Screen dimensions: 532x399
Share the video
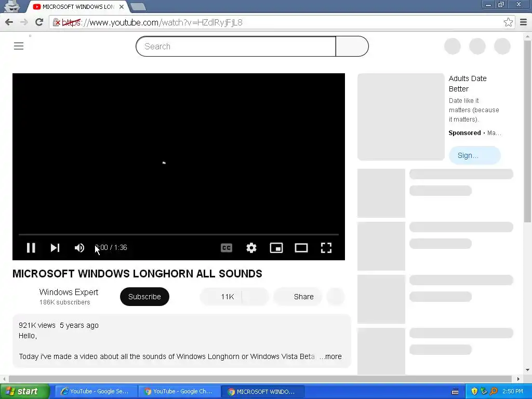click(x=298, y=297)
